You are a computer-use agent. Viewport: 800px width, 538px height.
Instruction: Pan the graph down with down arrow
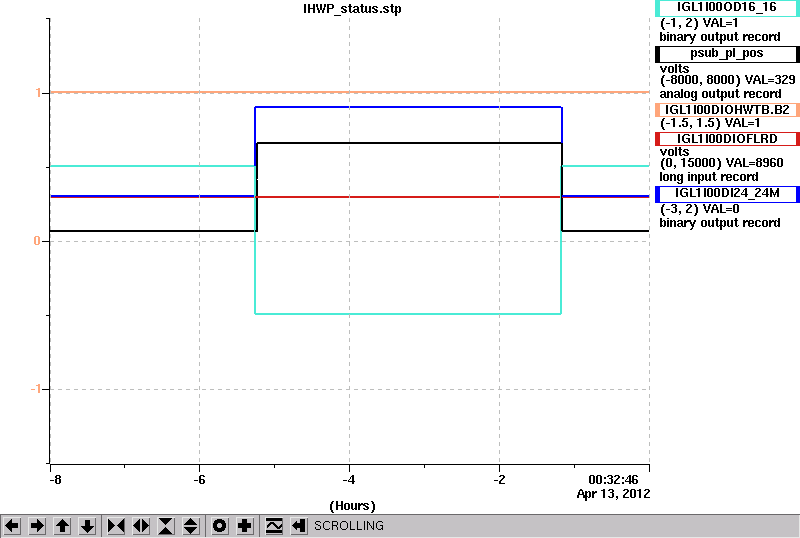(x=88, y=526)
